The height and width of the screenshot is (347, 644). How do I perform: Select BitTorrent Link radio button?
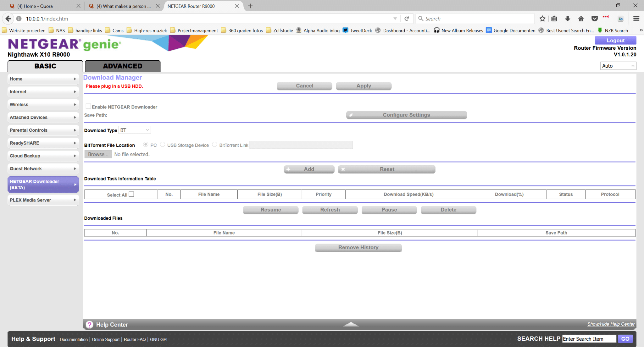(214, 145)
